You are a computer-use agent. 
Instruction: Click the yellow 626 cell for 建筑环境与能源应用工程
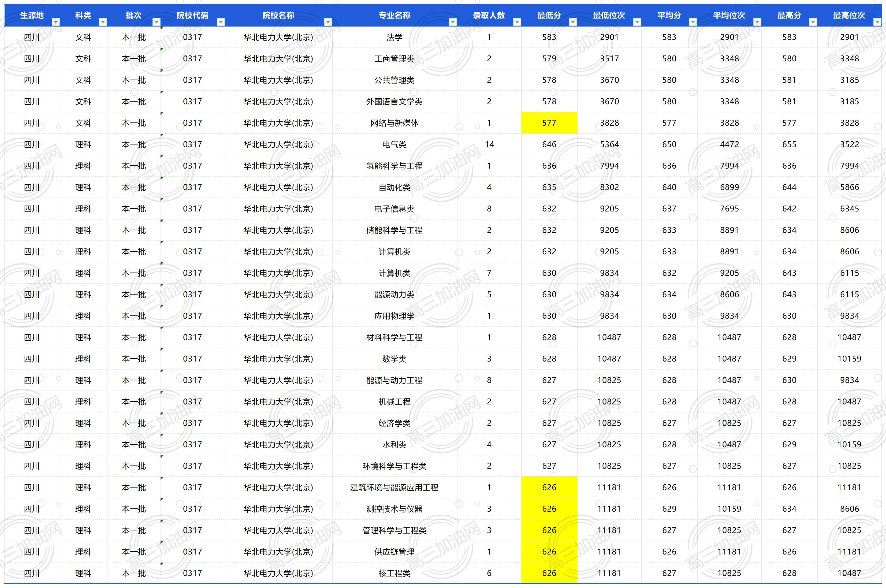pos(549,487)
